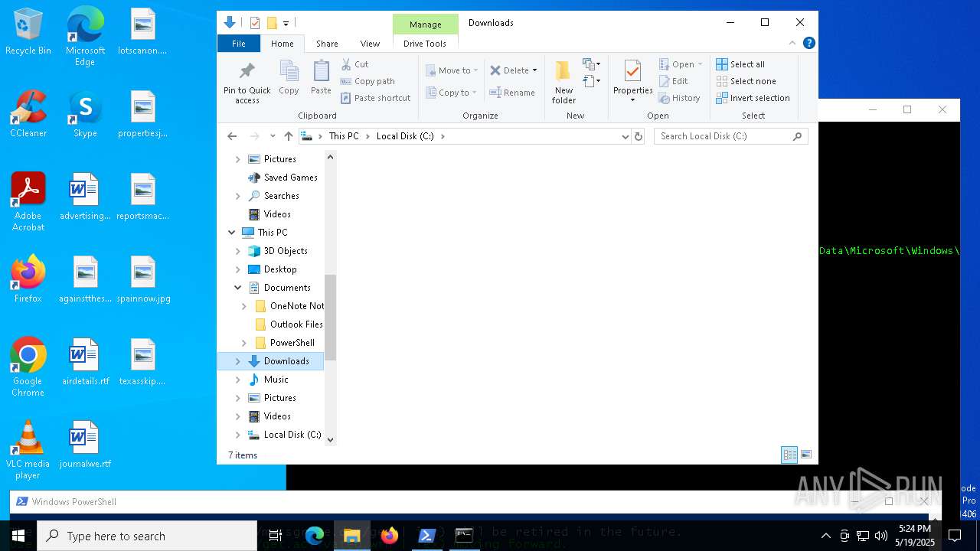Click This PC in address breadcrumb
The image size is (980, 551).
pyautogui.click(x=344, y=136)
